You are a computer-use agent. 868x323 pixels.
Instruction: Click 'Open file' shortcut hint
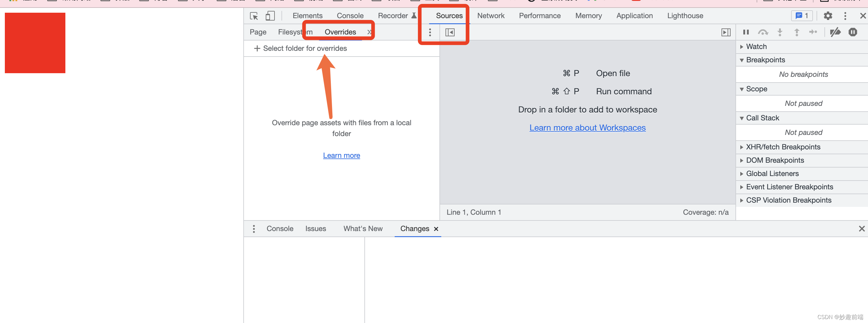tap(613, 73)
